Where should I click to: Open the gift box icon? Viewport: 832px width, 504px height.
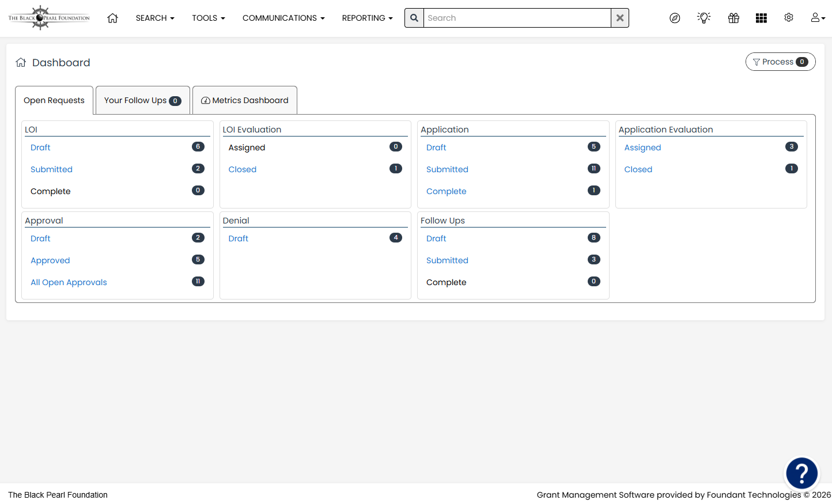pos(733,18)
